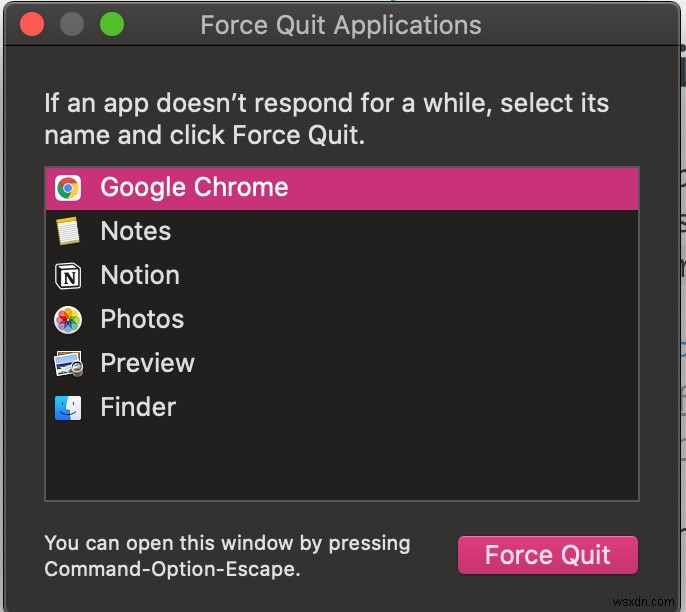
Task: Close the Force Quit Applications window
Action: [x=32, y=24]
